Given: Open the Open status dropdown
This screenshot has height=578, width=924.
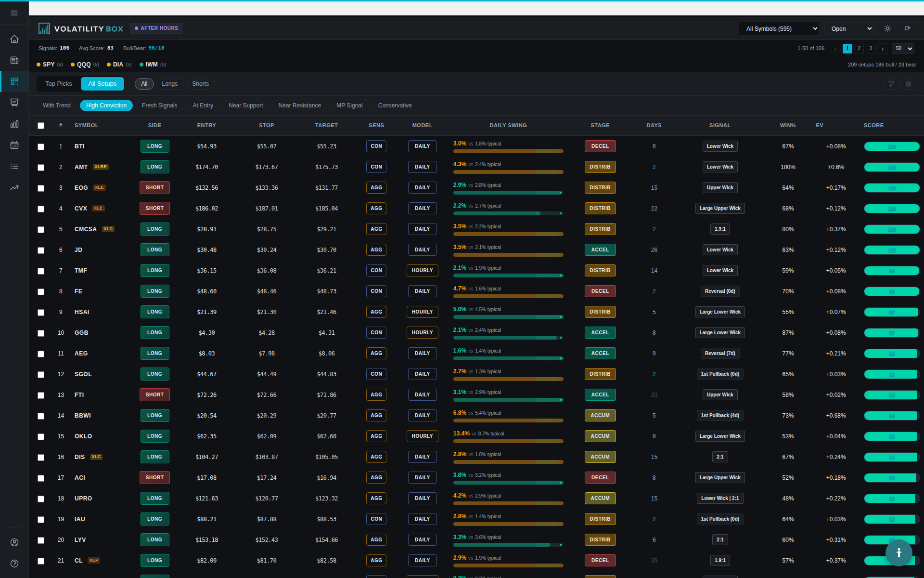Looking at the screenshot, I should click(849, 29).
